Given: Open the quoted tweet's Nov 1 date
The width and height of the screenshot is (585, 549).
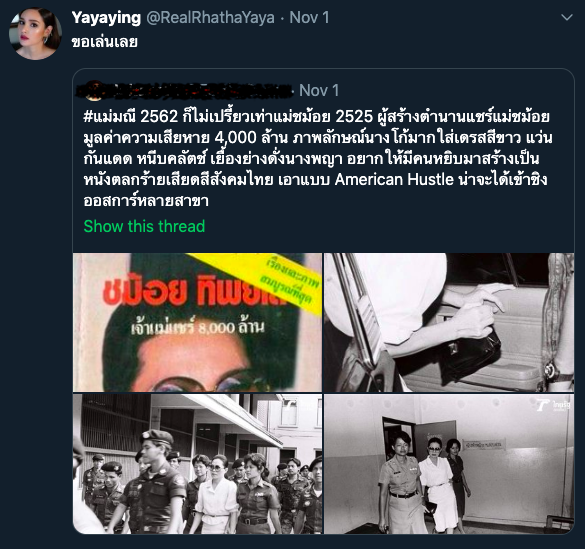Looking at the screenshot, I should point(319,90).
